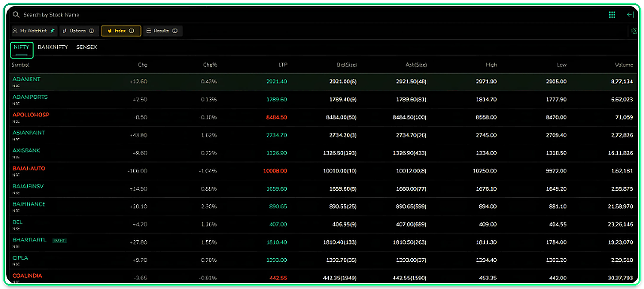Click BAJAJFINSV ask 1660.00(77)

point(411,189)
